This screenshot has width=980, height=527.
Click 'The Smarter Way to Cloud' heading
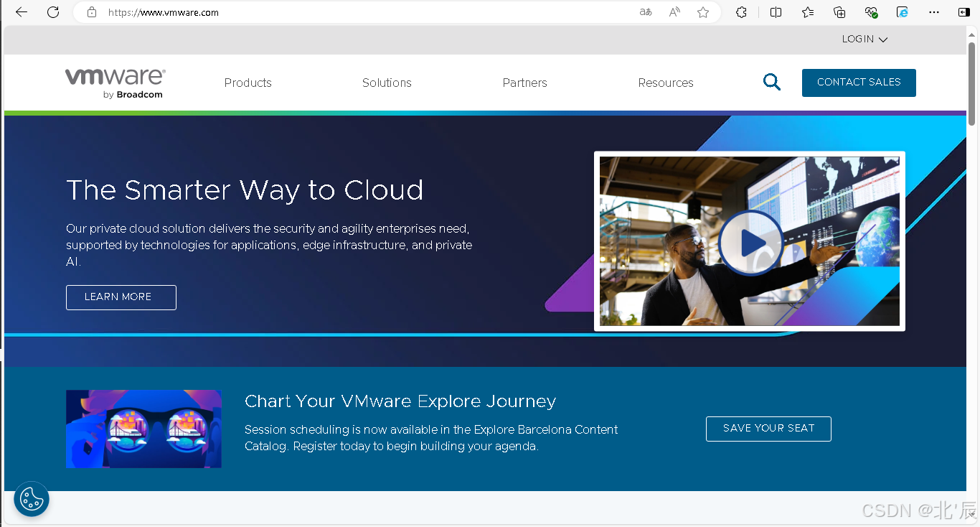(x=245, y=190)
